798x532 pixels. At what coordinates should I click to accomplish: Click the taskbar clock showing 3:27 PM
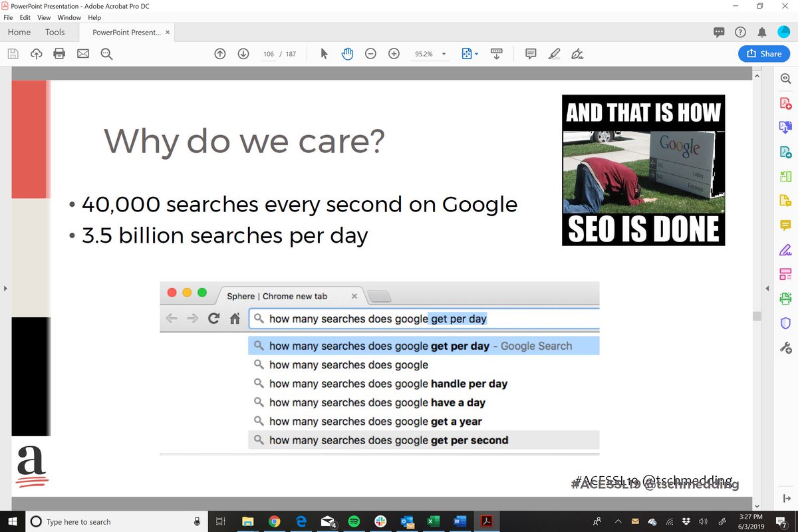click(751, 521)
